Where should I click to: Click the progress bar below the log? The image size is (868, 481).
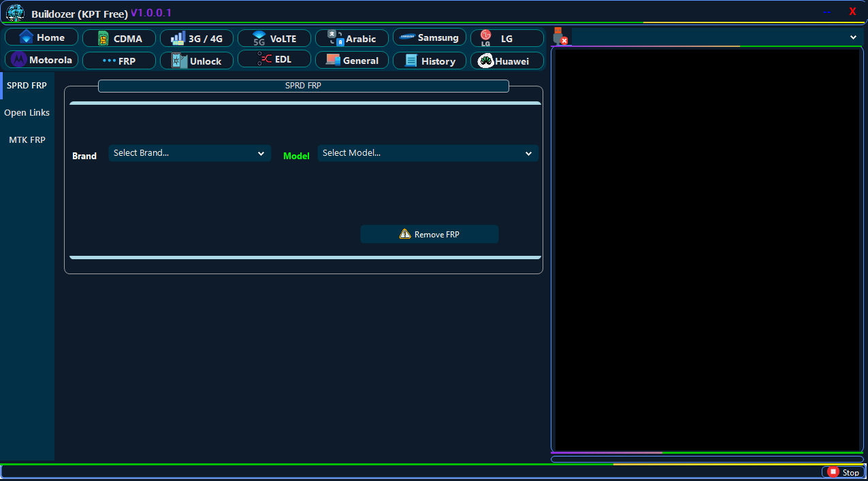(x=707, y=459)
